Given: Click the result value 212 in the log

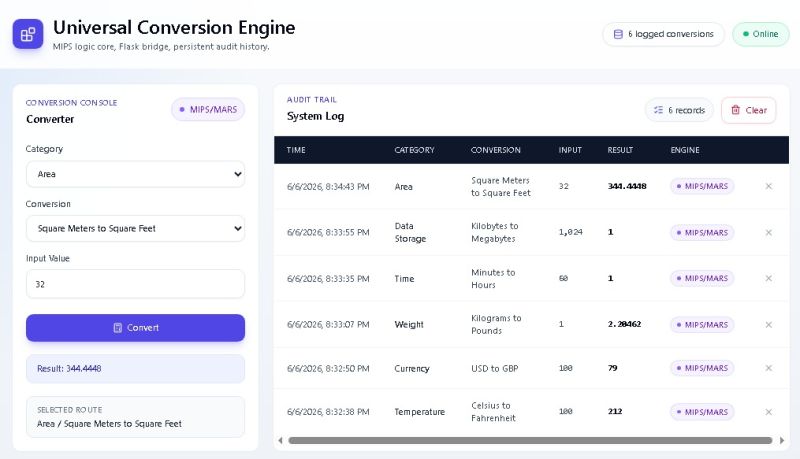Looking at the screenshot, I should click(x=615, y=412).
